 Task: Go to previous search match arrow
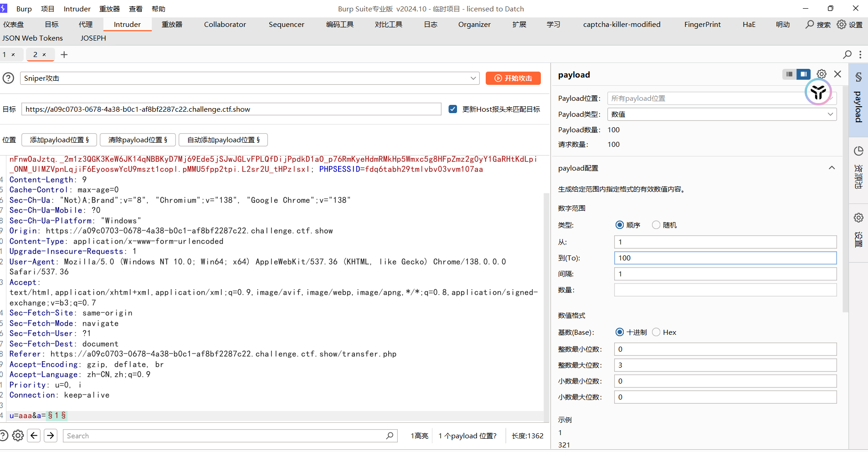pos(34,436)
